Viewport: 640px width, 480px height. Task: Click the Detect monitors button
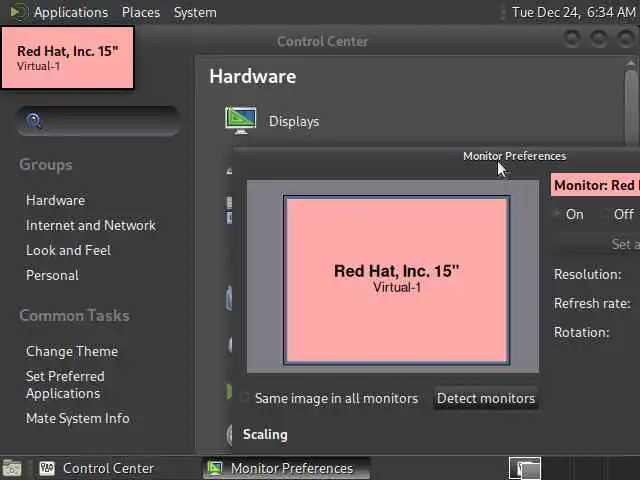click(486, 398)
